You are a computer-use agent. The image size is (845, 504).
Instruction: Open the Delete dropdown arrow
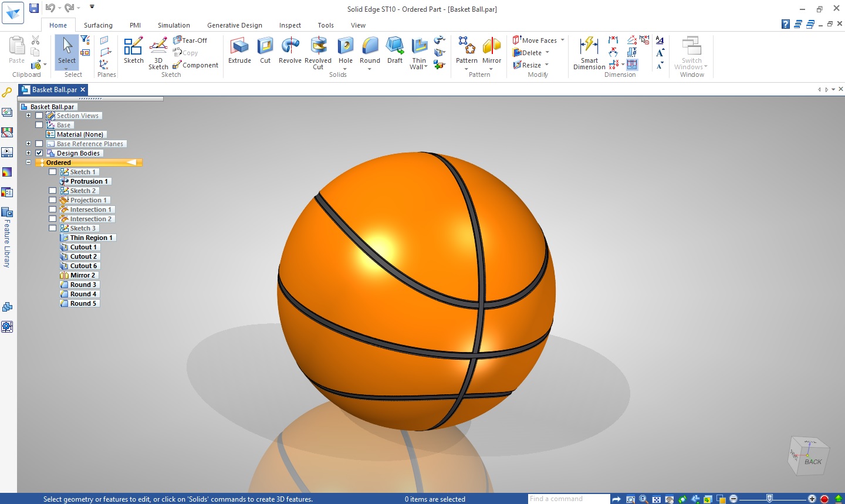coord(547,53)
